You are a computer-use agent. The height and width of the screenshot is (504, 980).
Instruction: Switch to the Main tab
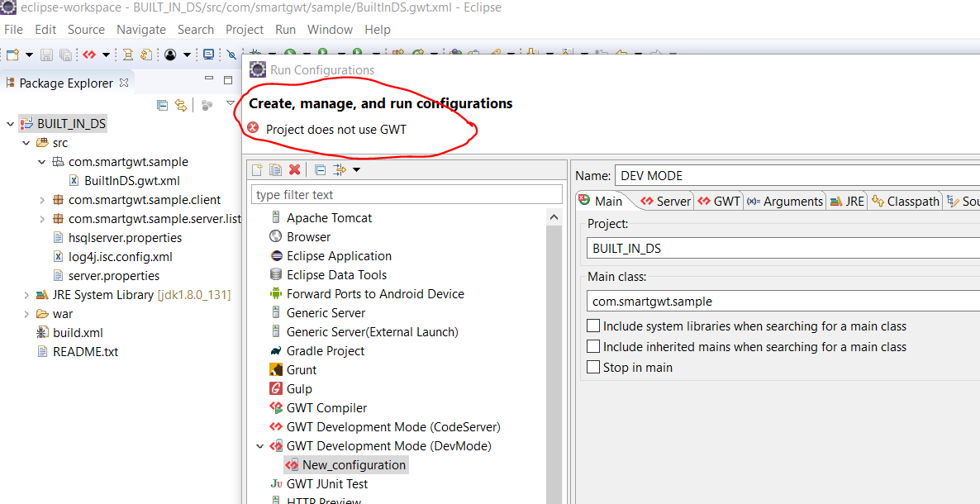(602, 201)
